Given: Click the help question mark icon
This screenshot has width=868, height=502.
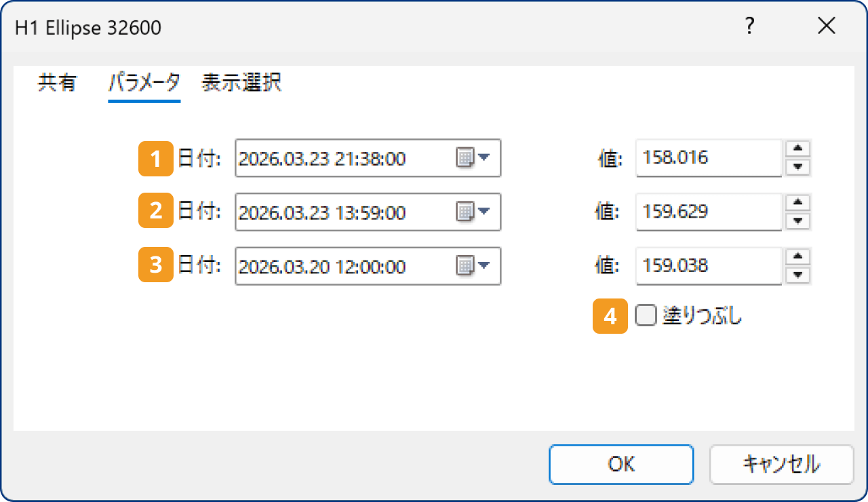Looking at the screenshot, I should pyautogui.click(x=749, y=26).
